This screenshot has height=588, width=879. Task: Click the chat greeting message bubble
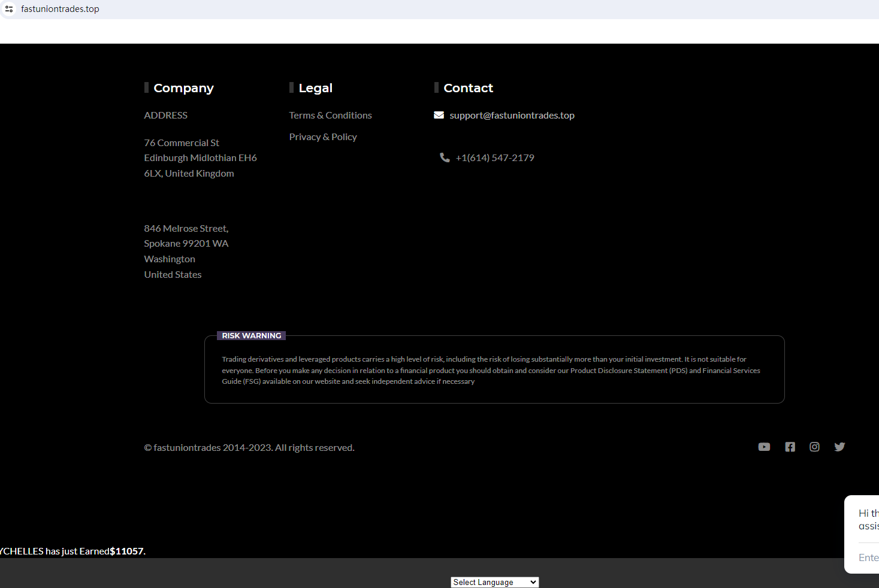(x=868, y=519)
